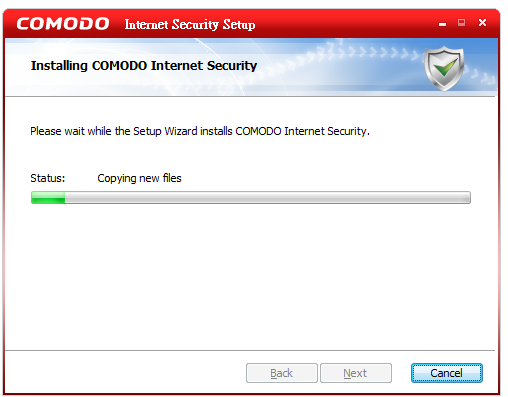Close the COMODO installer window
The height and width of the screenshot is (397, 508).
[482, 23]
